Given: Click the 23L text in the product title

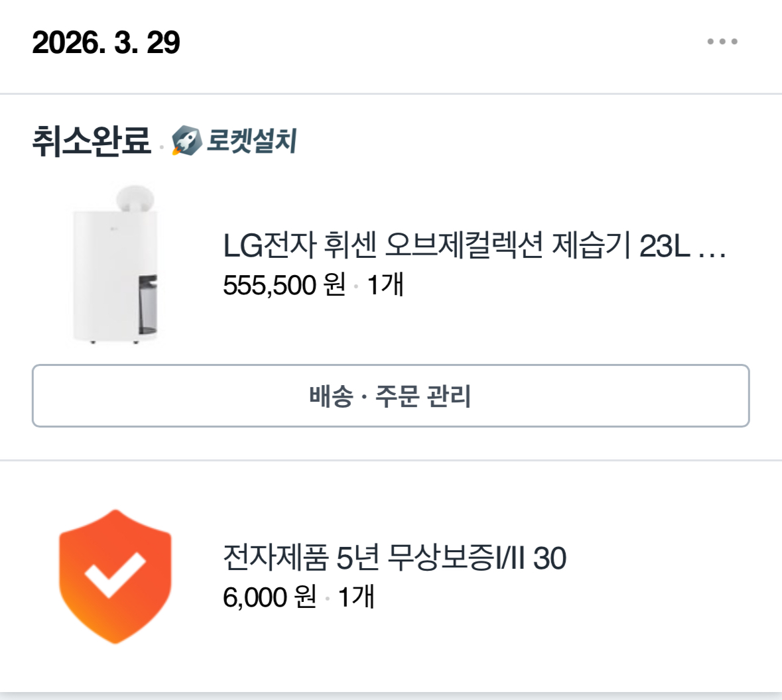Looking at the screenshot, I should pyautogui.click(x=665, y=247).
